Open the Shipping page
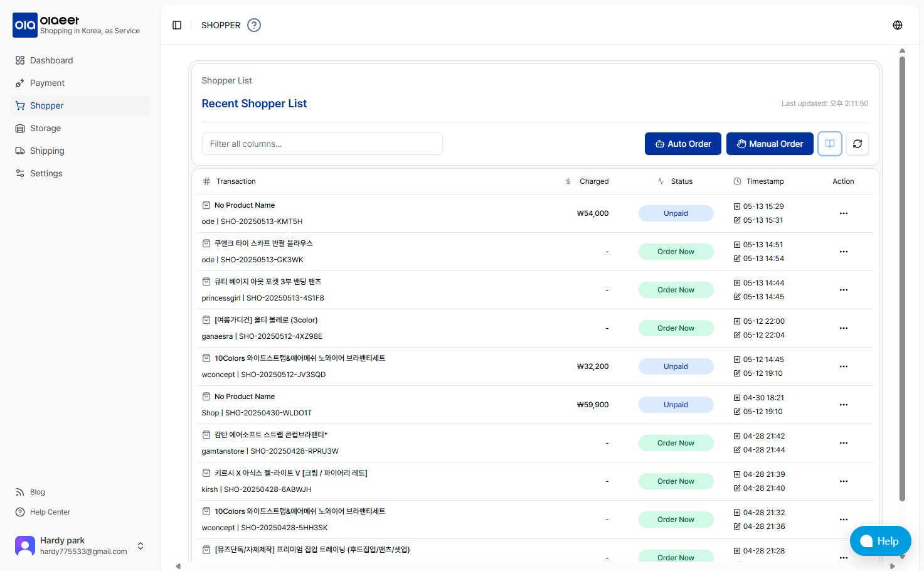 click(80, 151)
